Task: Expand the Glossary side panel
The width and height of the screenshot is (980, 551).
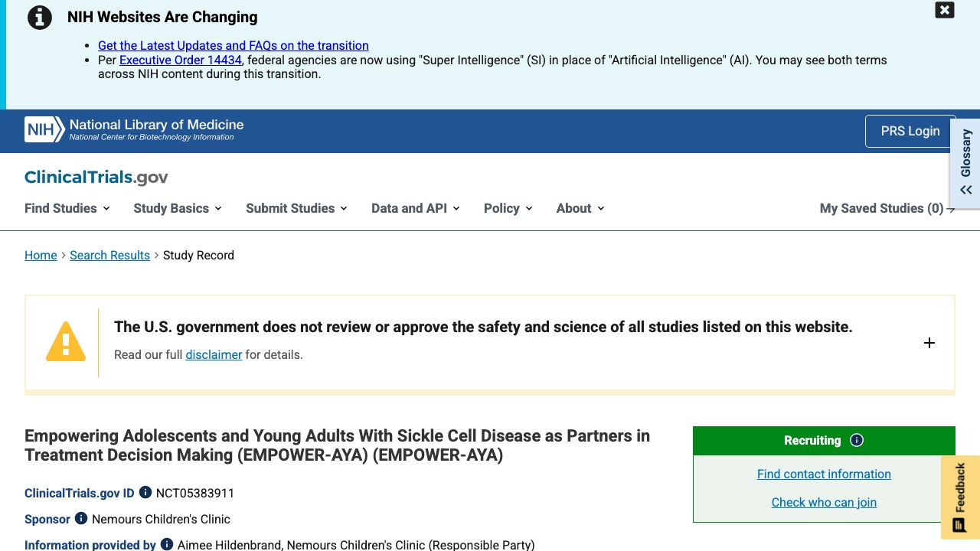Action: tap(965, 163)
